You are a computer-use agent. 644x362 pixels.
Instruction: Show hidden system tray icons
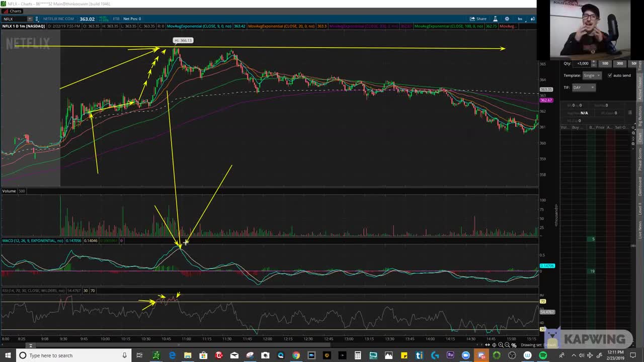point(574,355)
